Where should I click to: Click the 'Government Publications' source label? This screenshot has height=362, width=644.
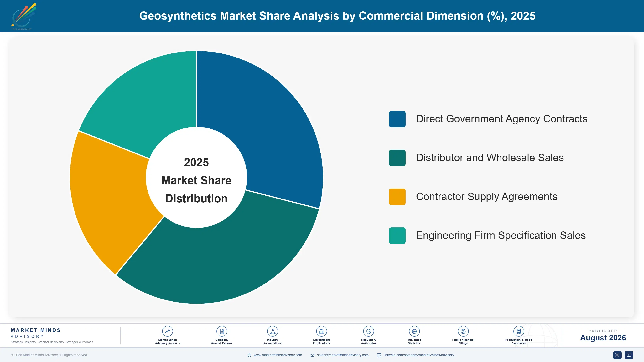[321, 342]
